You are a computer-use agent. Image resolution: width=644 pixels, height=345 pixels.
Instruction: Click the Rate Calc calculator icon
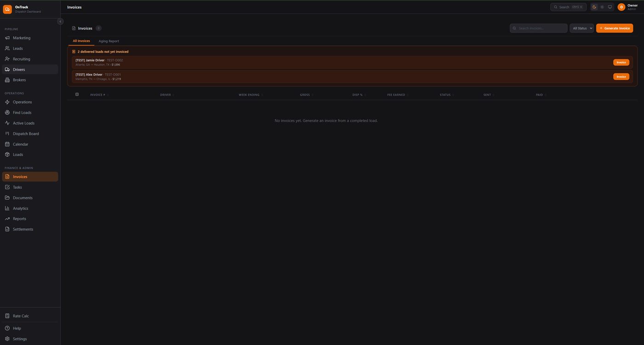[x=7, y=316]
